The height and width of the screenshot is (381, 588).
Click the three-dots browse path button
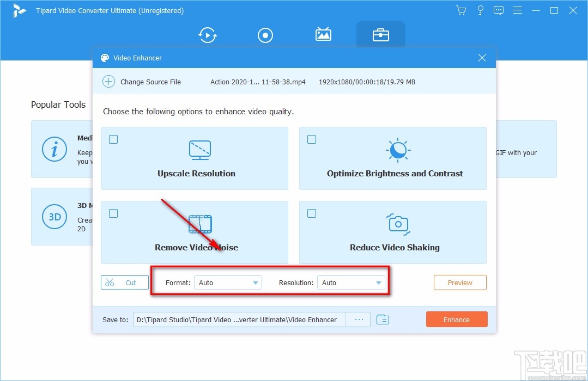[x=359, y=319]
